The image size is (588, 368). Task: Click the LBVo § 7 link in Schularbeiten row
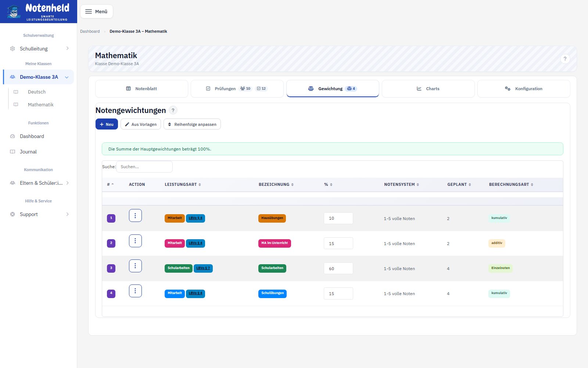(x=203, y=268)
